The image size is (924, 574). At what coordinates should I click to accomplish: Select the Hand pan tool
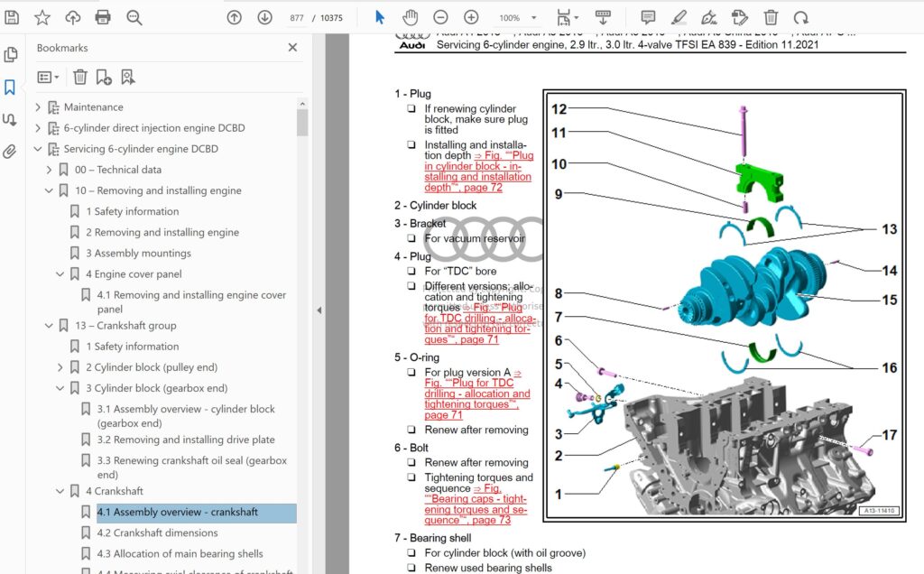click(x=410, y=17)
